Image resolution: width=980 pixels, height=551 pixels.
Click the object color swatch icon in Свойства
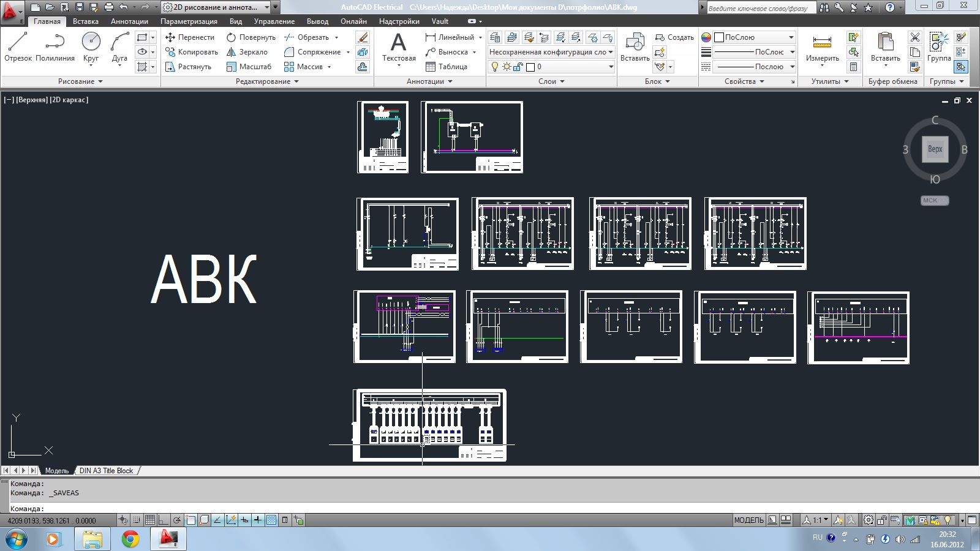tap(706, 37)
